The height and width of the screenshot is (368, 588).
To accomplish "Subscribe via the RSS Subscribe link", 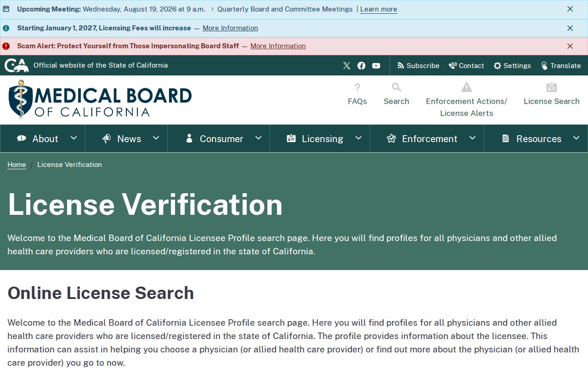I will tap(418, 66).
